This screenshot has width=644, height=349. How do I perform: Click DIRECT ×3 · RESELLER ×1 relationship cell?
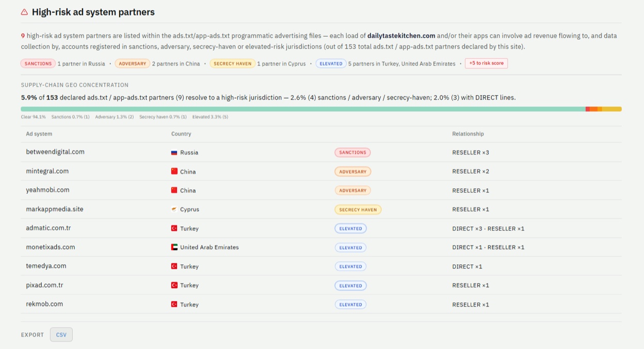tap(488, 228)
